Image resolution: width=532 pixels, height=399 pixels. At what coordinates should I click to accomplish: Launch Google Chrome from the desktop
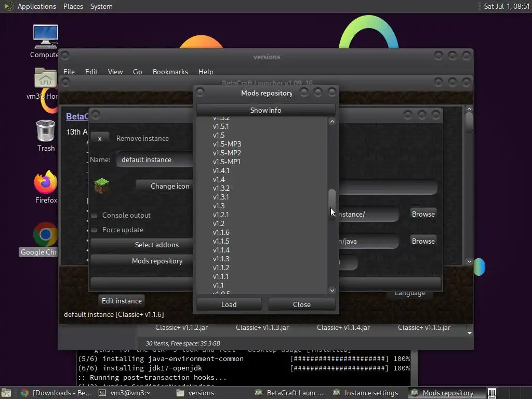(x=45, y=234)
